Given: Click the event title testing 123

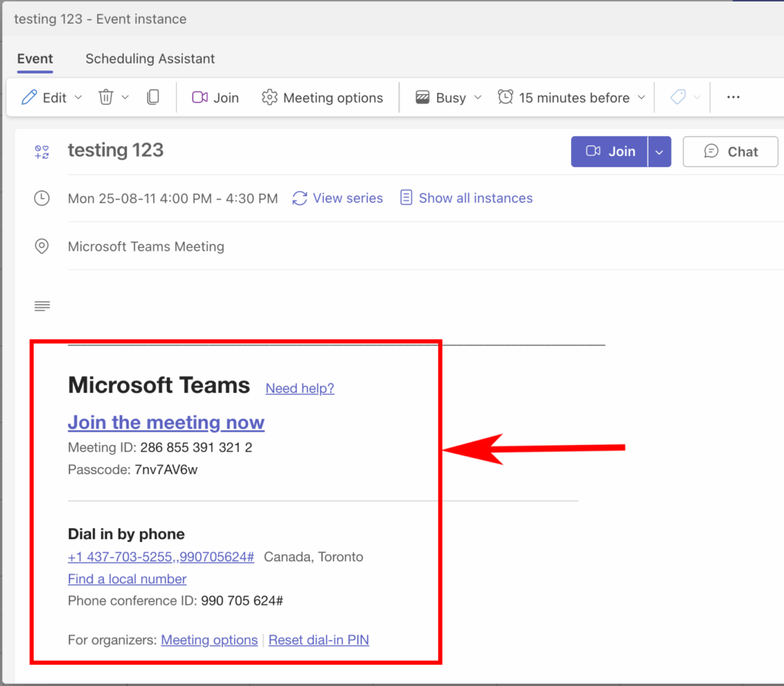Looking at the screenshot, I should [x=116, y=150].
